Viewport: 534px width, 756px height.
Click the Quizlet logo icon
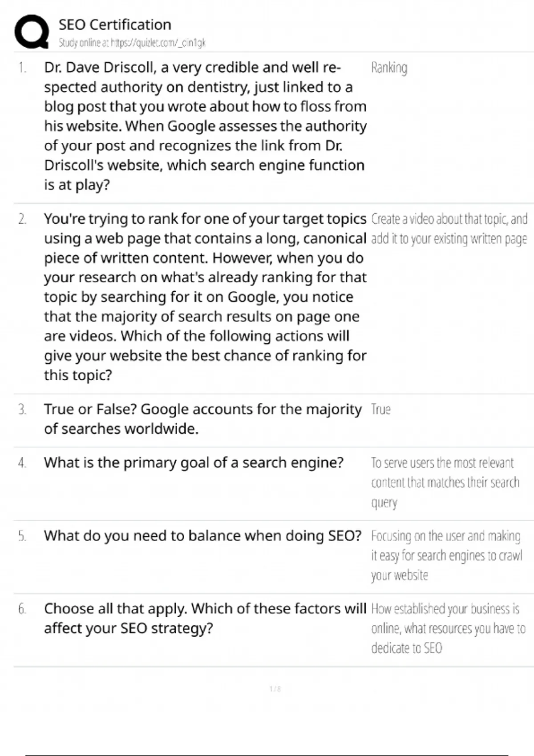pyautogui.click(x=31, y=32)
